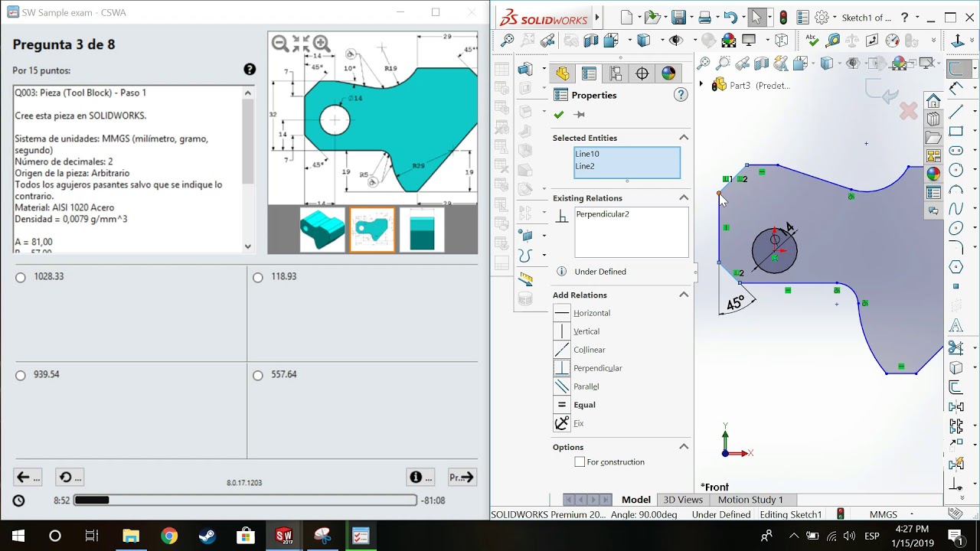Switch to the Model tab
The height and width of the screenshot is (551, 980).
click(636, 500)
